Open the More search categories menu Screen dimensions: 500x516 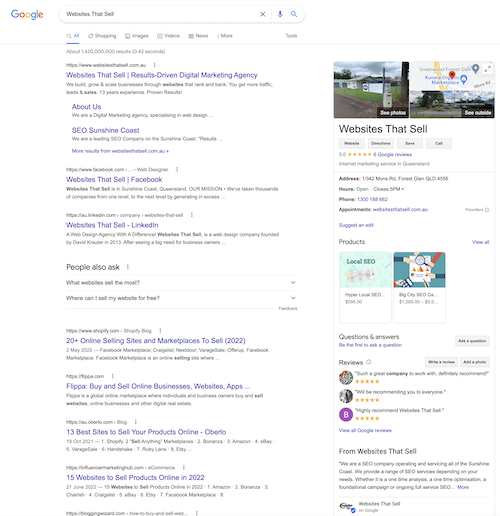[x=225, y=36]
